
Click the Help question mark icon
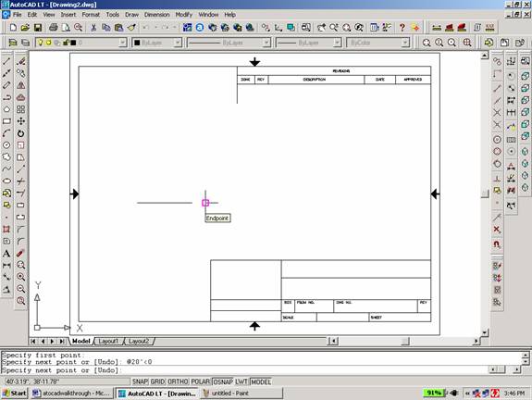(x=402, y=28)
